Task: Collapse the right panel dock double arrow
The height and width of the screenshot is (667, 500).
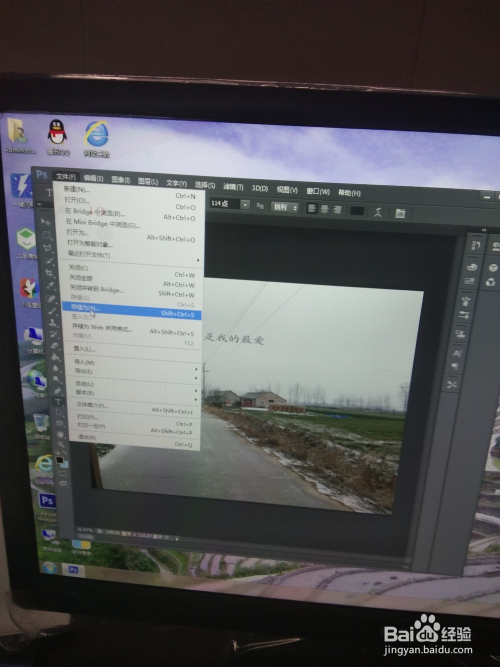Action: (x=484, y=230)
